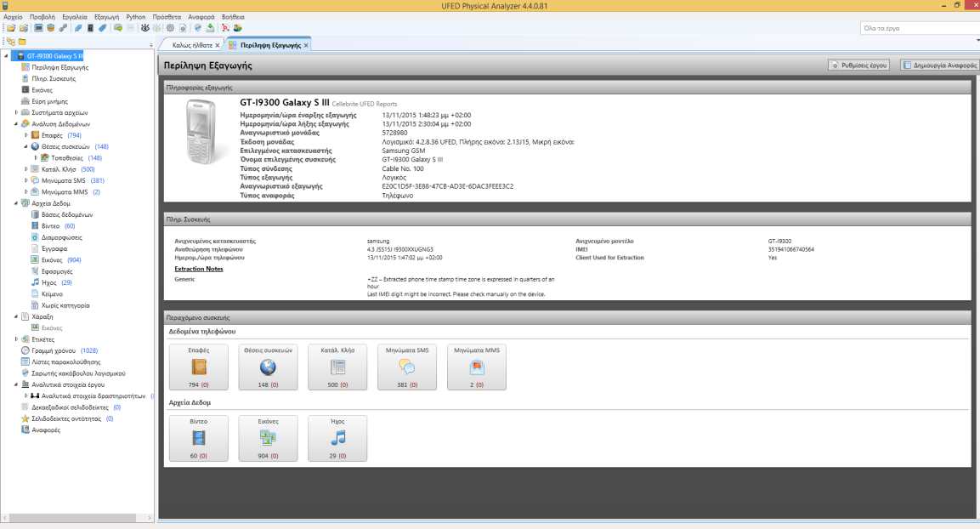980x529 pixels.
Task: Open the Βοήθεια menu
Action: point(233,17)
